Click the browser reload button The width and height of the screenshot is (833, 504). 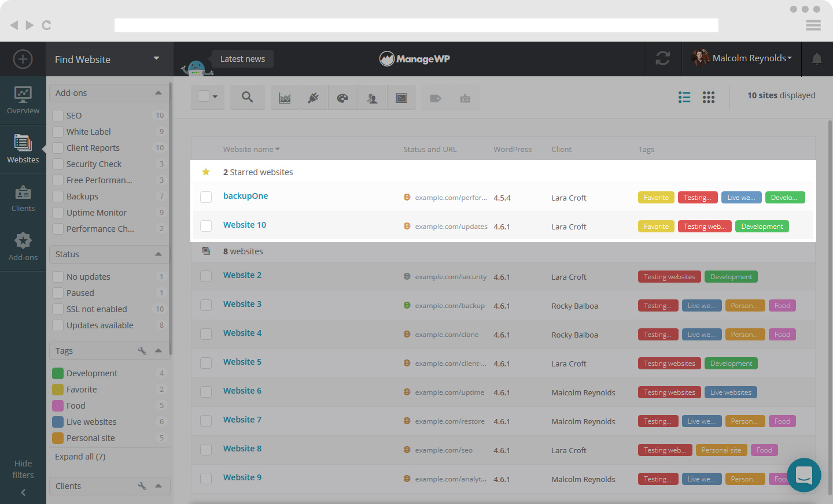coord(47,25)
